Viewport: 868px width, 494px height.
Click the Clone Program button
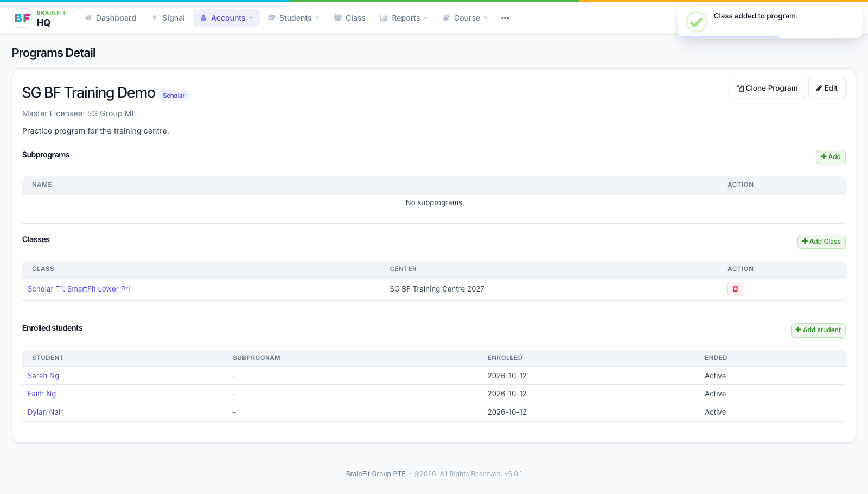click(x=767, y=88)
